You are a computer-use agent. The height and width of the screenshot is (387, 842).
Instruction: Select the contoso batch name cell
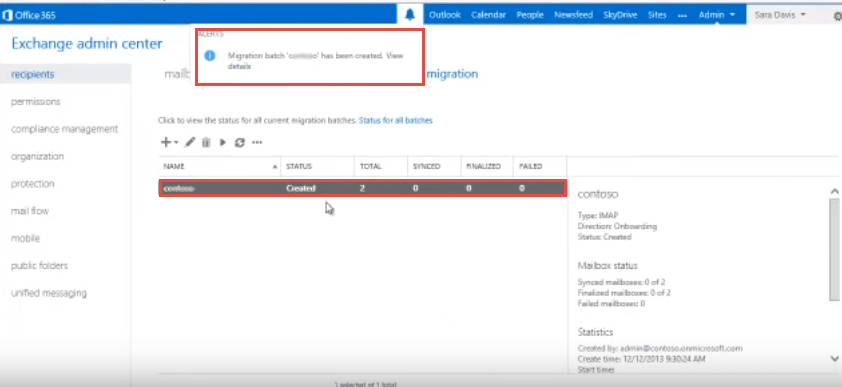(x=179, y=188)
